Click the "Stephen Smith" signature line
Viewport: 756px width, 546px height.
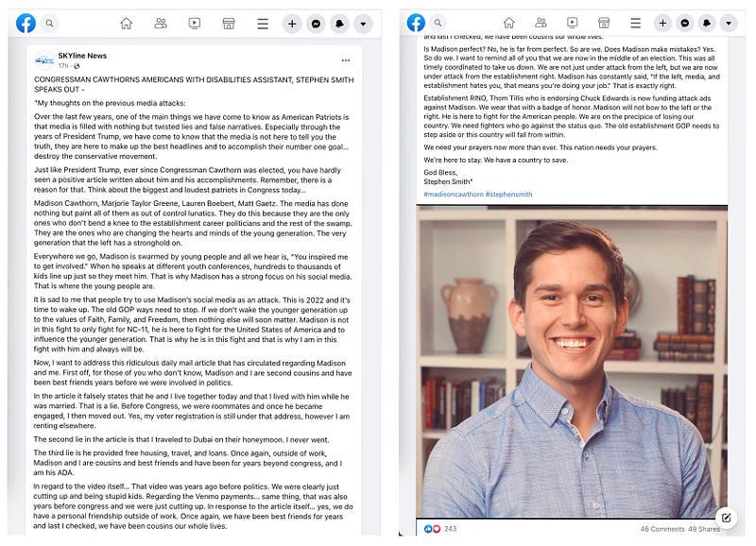tap(448, 181)
